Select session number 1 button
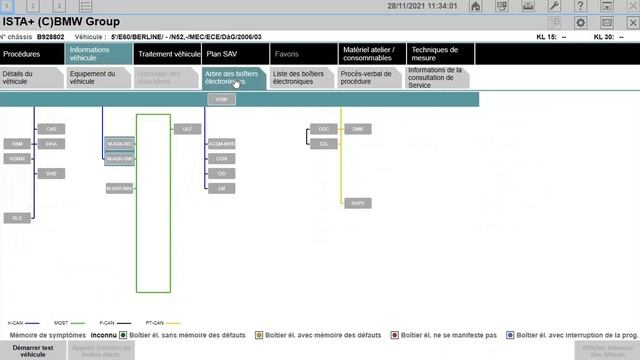 tap(7, 6)
